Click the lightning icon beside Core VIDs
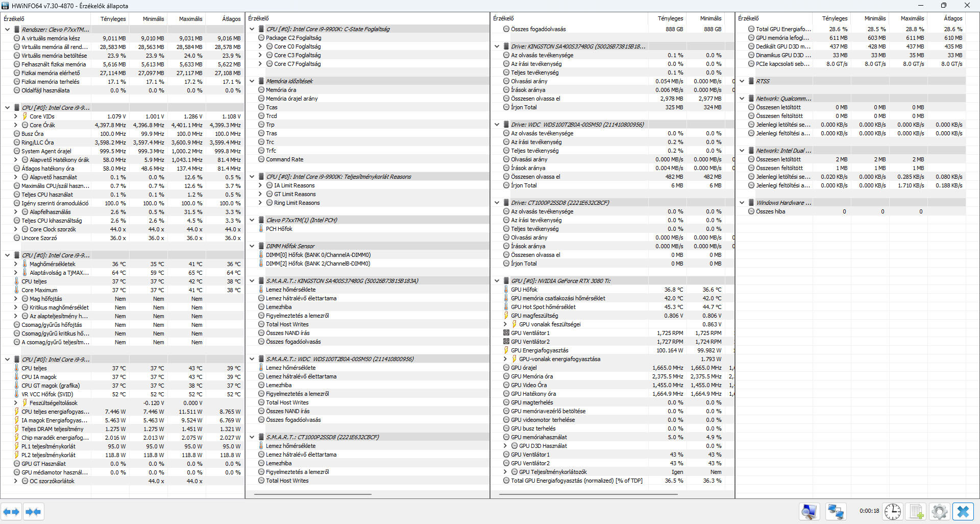 click(24, 116)
